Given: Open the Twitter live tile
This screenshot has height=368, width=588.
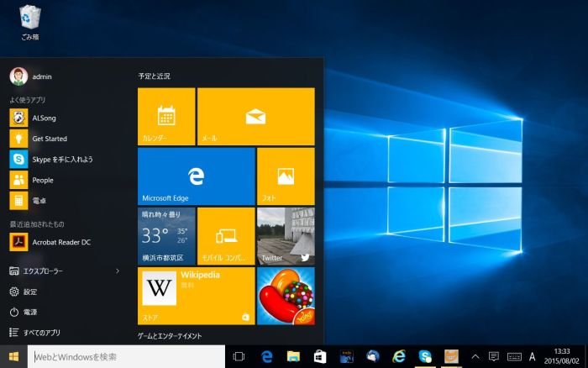Looking at the screenshot, I should (286, 236).
